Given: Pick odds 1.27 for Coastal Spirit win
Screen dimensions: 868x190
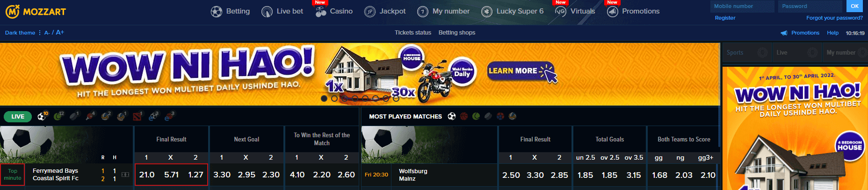Looking at the screenshot, I should [x=195, y=175].
